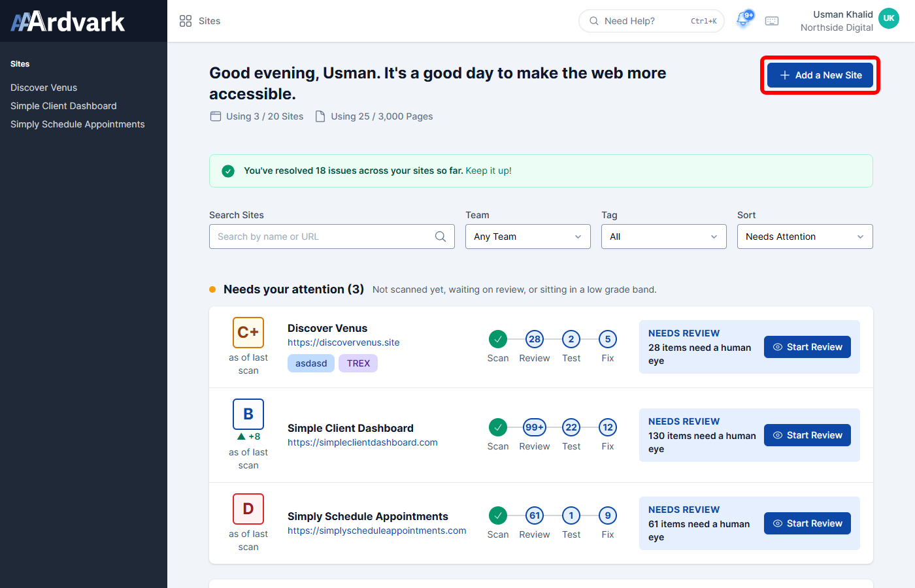Start Review for Simple Client Dashboard
The height and width of the screenshot is (588, 915).
coord(807,435)
